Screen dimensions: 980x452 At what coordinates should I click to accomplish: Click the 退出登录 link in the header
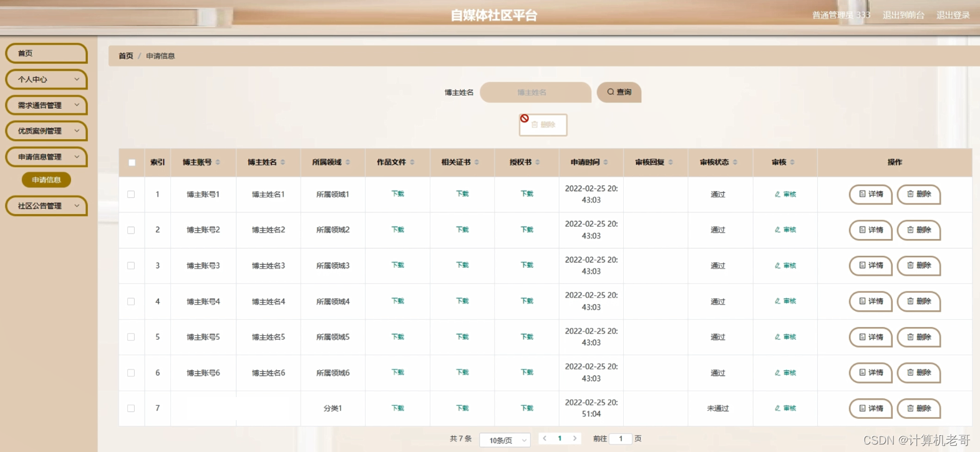point(953,15)
